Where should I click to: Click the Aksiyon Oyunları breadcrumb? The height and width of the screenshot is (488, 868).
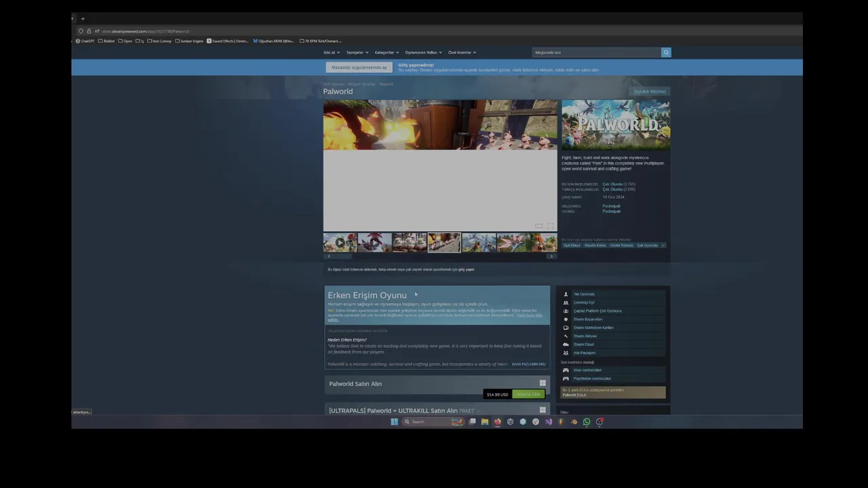point(361,84)
